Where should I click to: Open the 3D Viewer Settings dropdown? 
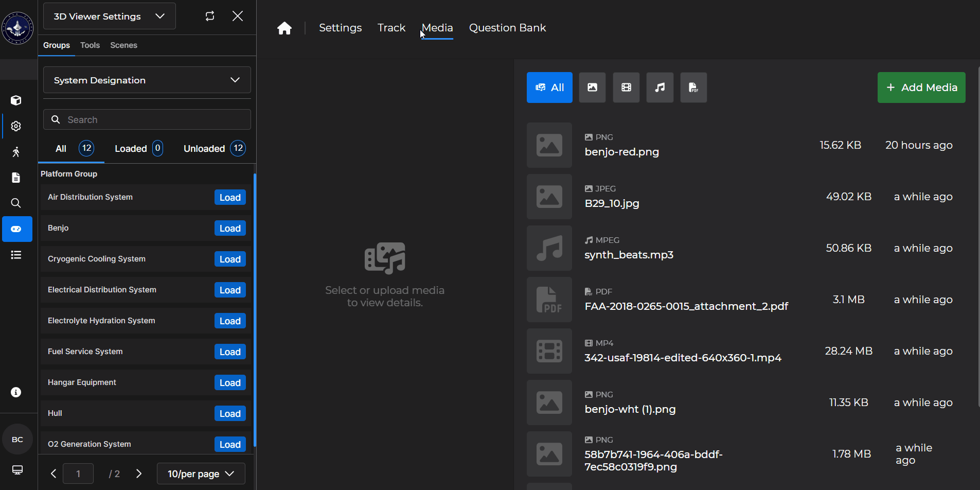tap(110, 16)
